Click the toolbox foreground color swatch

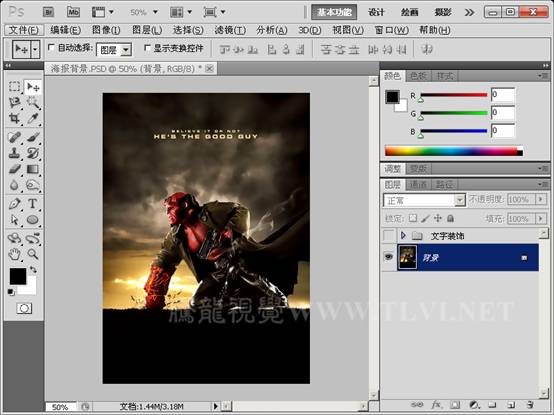click(18, 276)
